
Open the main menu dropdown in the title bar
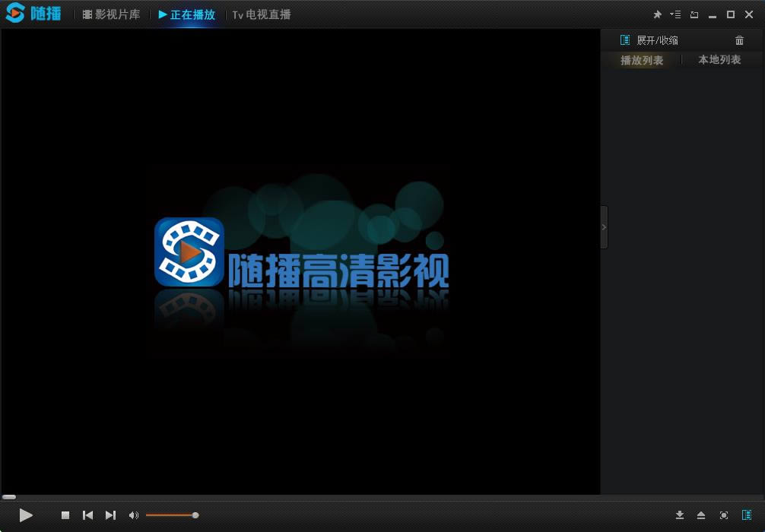click(675, 14)
